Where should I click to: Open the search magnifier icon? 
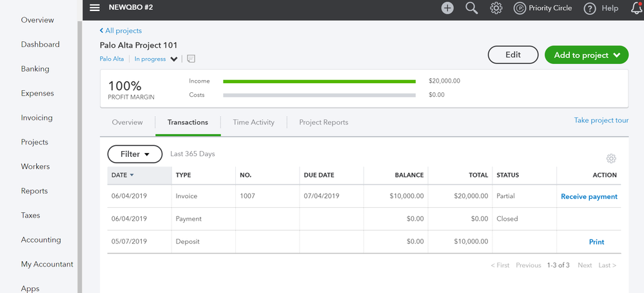click(472, 8)
